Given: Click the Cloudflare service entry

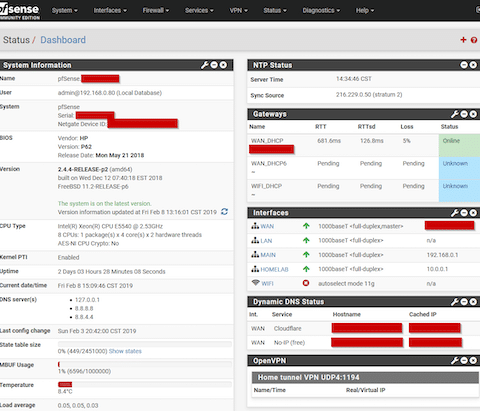Looking at the screenshot, I should coord(288,329).
